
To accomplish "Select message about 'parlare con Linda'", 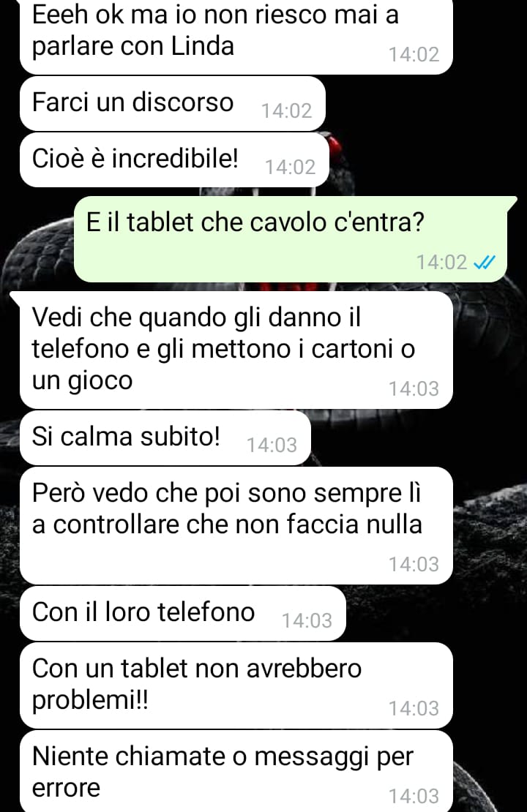I will point(236,37).
